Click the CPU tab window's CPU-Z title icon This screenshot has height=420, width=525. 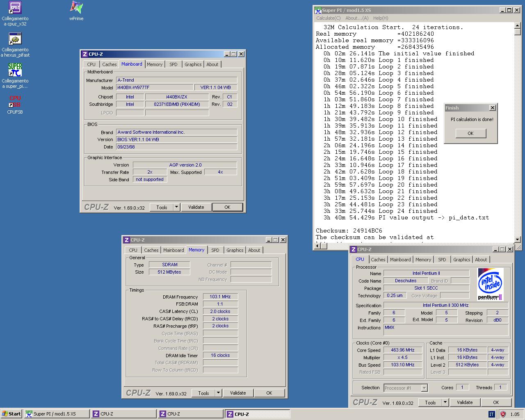point(353,249)
